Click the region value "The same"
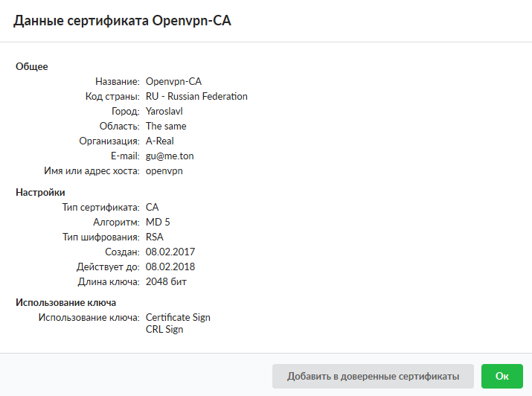 (166, 126)
